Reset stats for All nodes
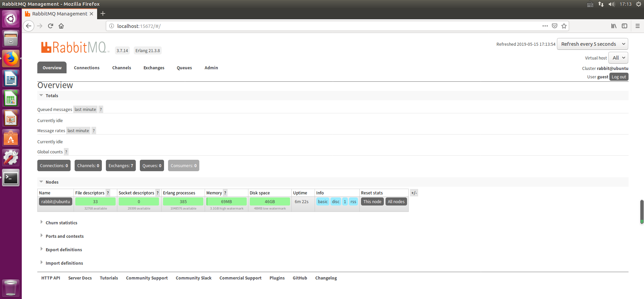The image size is (644, 299). 396,201
